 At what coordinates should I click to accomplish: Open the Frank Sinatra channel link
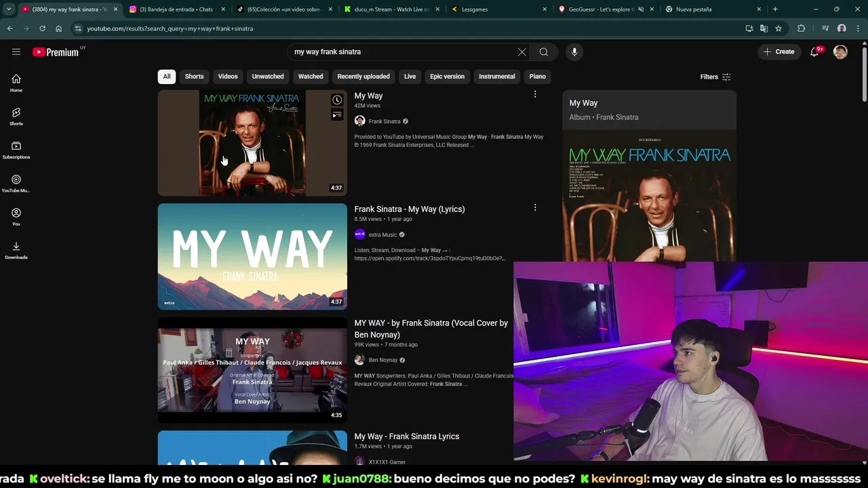click(384, 121)
